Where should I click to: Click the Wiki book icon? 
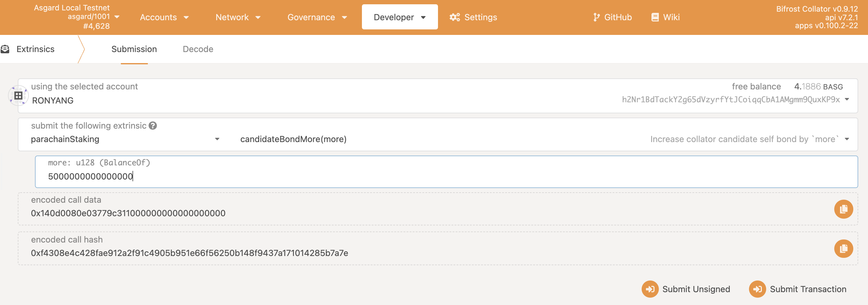click(x=655, y=17)
